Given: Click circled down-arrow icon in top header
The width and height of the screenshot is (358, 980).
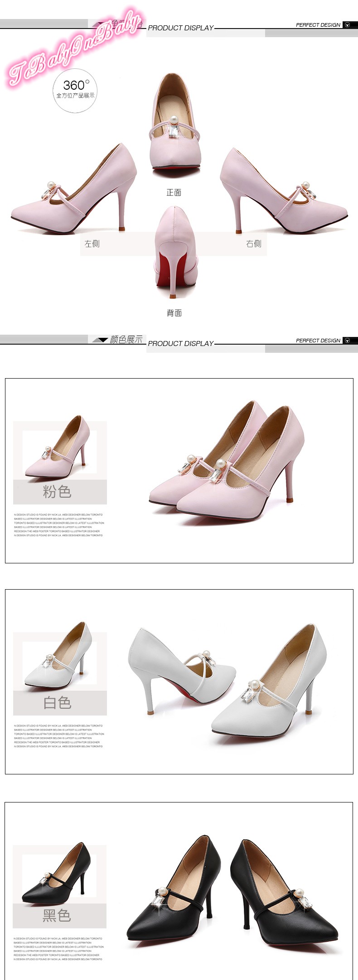Looking at the screenshot, I should click(348, 25).
